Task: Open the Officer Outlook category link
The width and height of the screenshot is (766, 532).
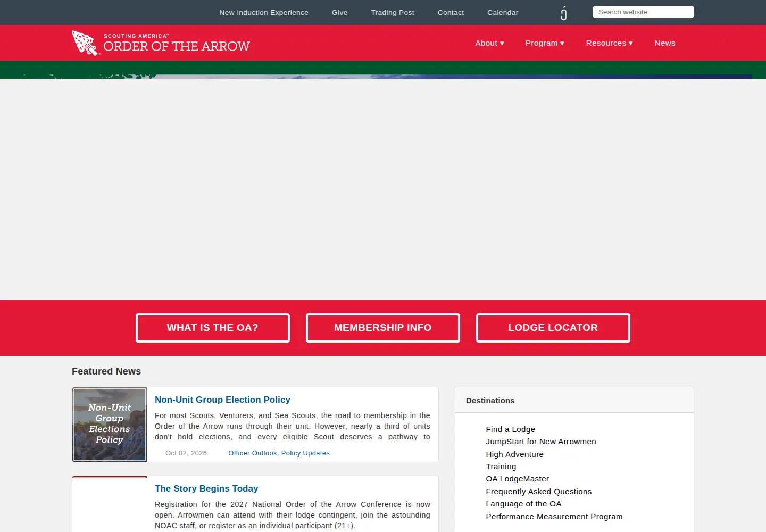Action: (x=253, y=453)
